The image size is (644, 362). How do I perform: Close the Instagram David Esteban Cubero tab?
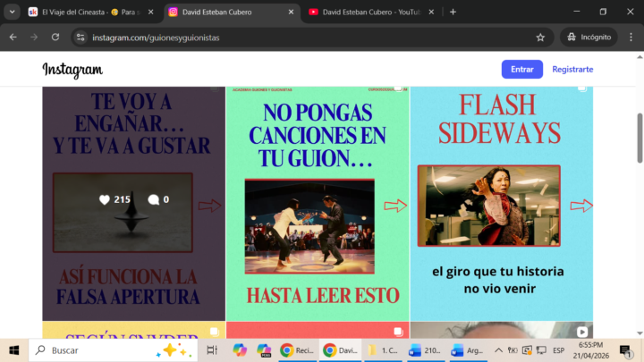pos(291,12)
